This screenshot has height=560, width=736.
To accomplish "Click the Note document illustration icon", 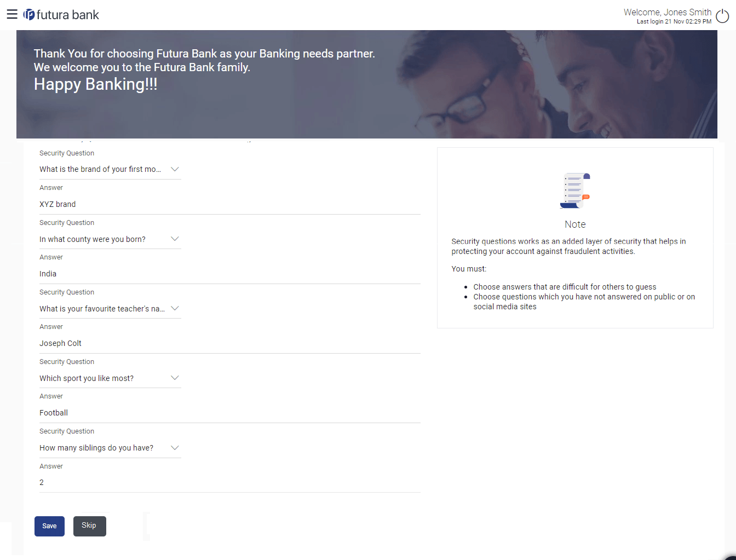I will tap(575, 190).
